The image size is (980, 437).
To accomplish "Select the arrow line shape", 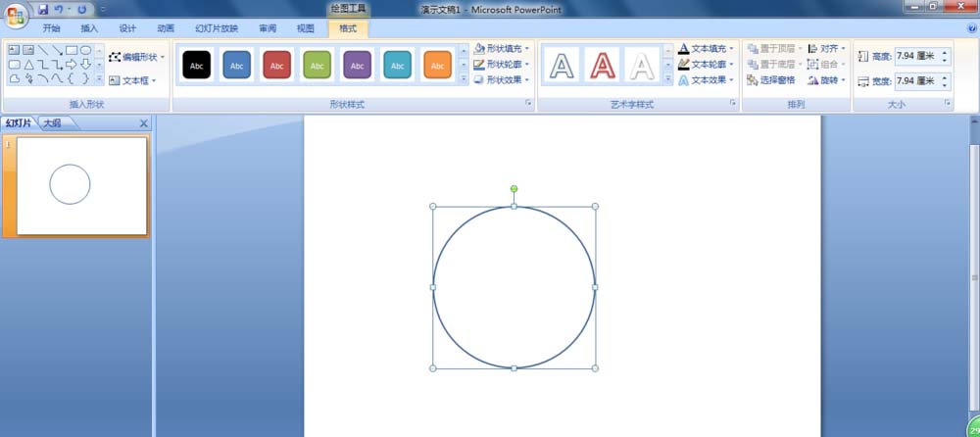I will pos(57,50).
